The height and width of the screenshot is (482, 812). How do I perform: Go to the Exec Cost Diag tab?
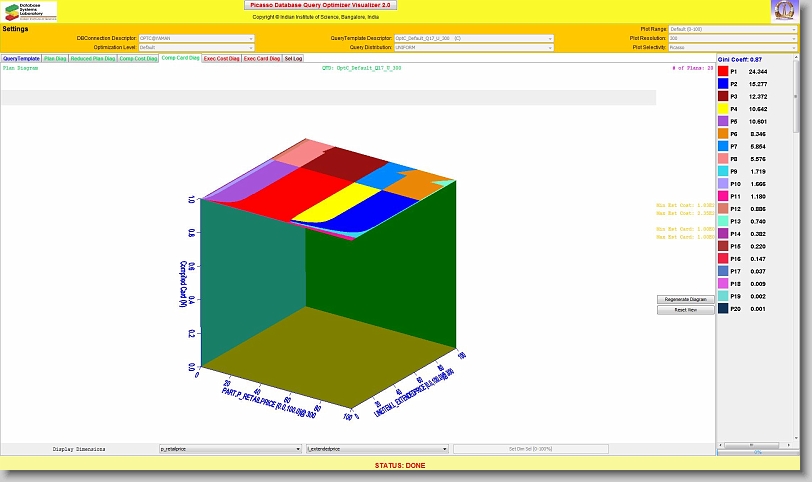coord(221,59)
